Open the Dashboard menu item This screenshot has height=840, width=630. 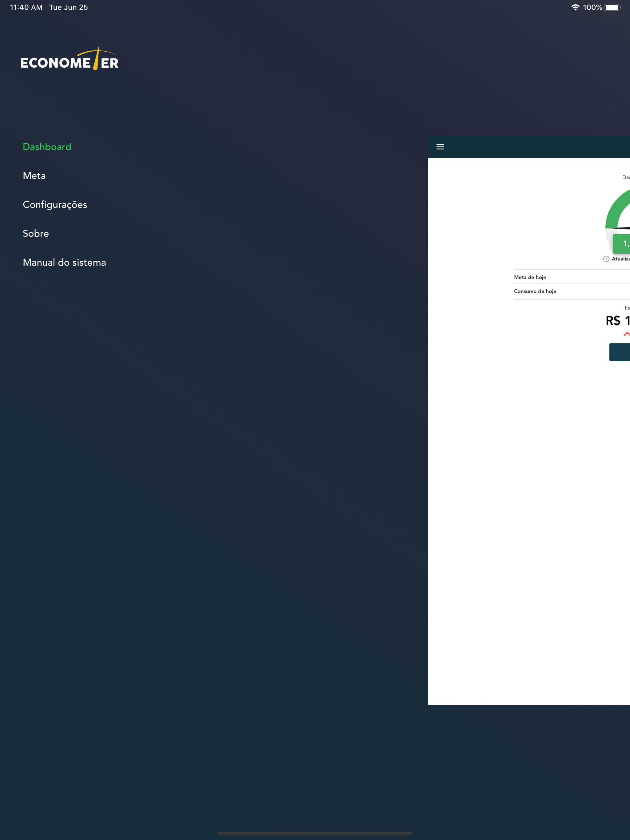coord(47,147)
